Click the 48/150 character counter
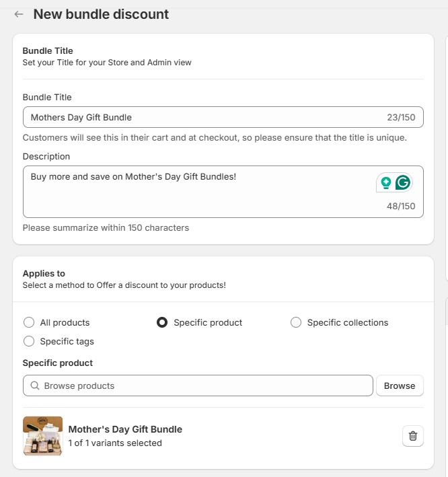 click(x=401, y=207)
